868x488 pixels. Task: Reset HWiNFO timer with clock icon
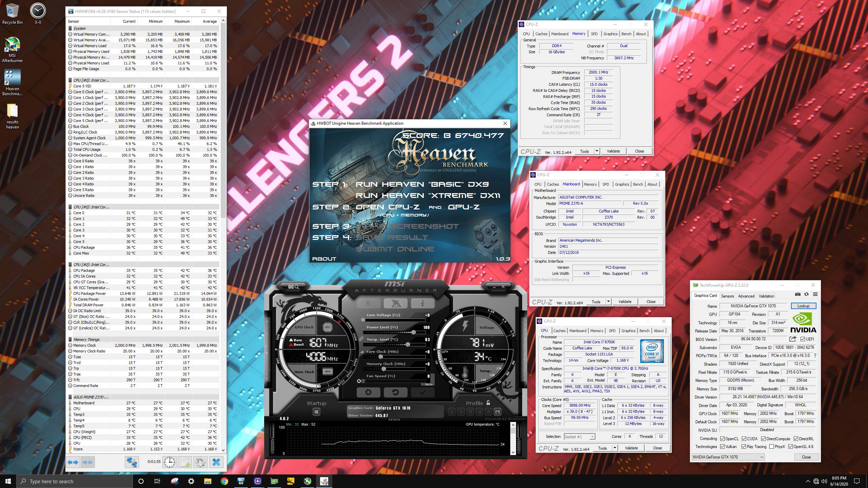(x=170, y=462)
